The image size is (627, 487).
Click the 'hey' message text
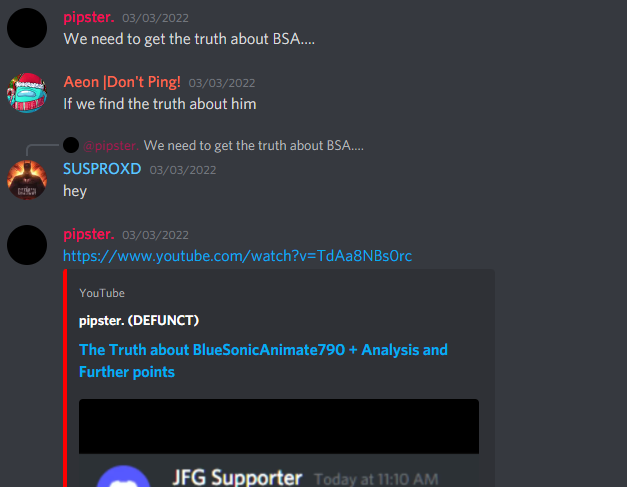point(75,191)
